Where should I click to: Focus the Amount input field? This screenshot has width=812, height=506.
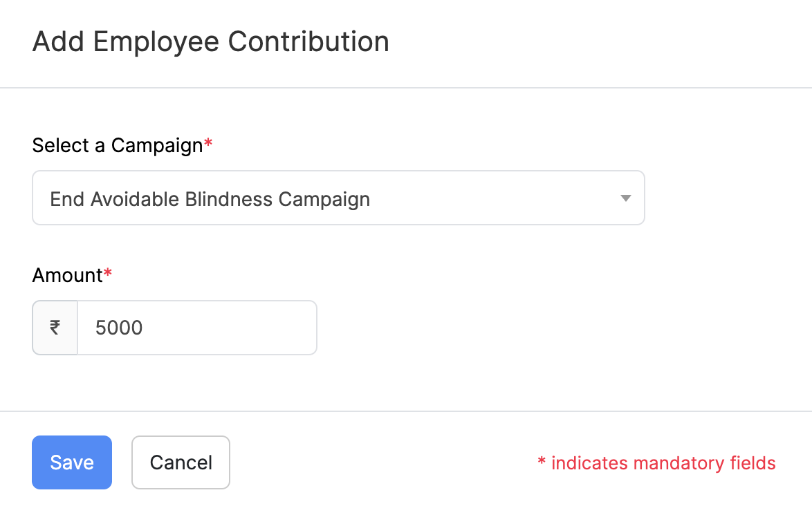(197, 328)
